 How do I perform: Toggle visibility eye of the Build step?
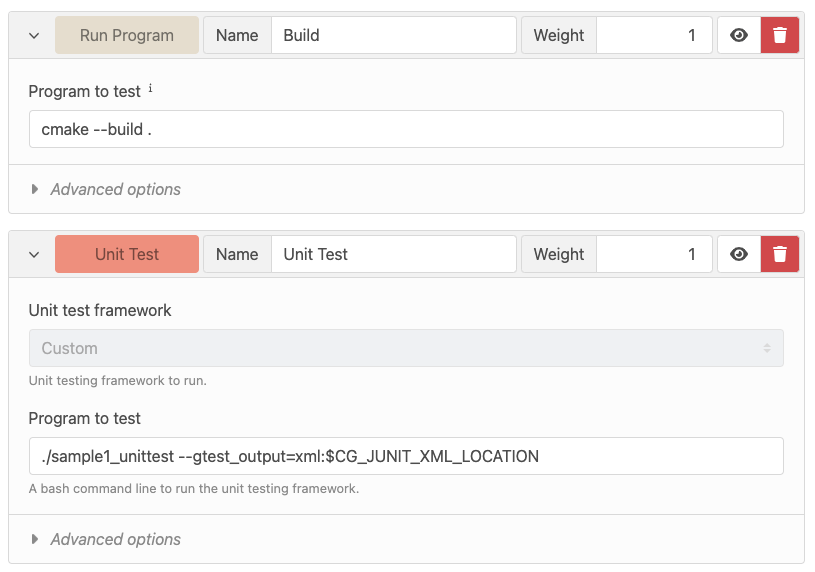(x=739, y=35)
